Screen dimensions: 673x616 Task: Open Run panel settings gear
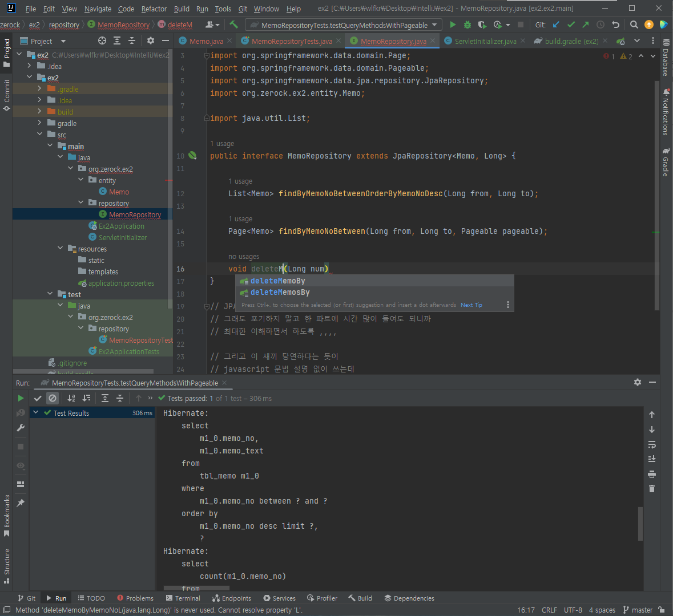(x=638, y=382)
